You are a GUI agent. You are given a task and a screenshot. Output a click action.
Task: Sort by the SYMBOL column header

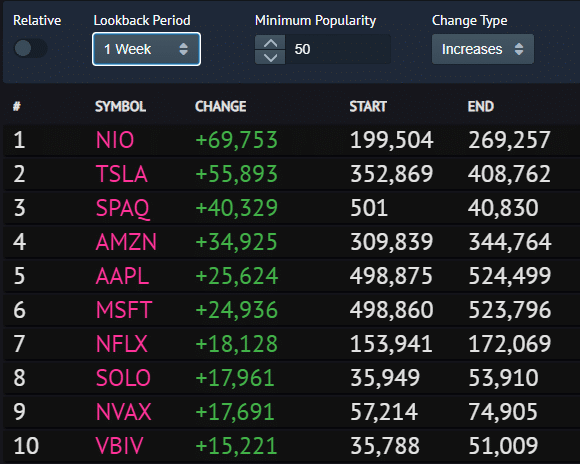(x=120, y=107)
